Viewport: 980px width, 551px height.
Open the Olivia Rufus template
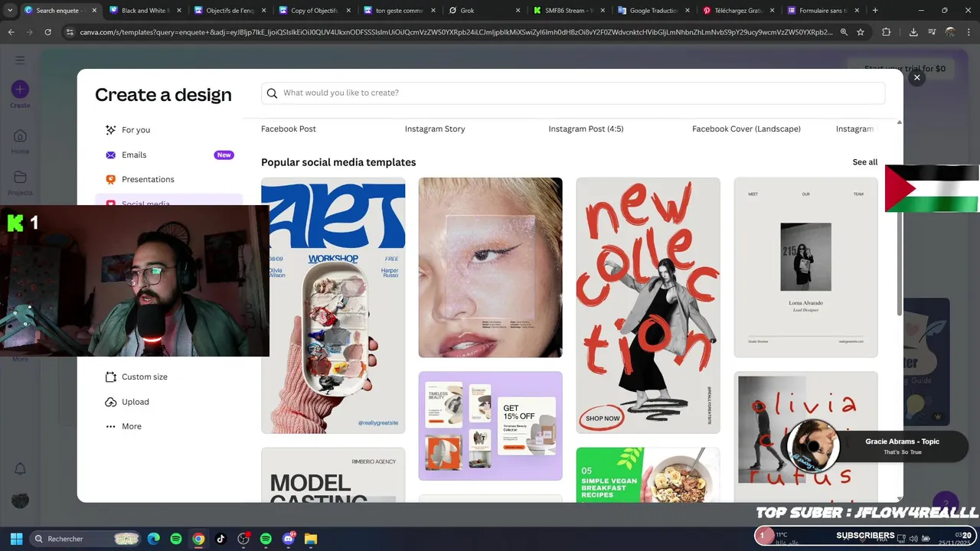(x=805, y=437)
